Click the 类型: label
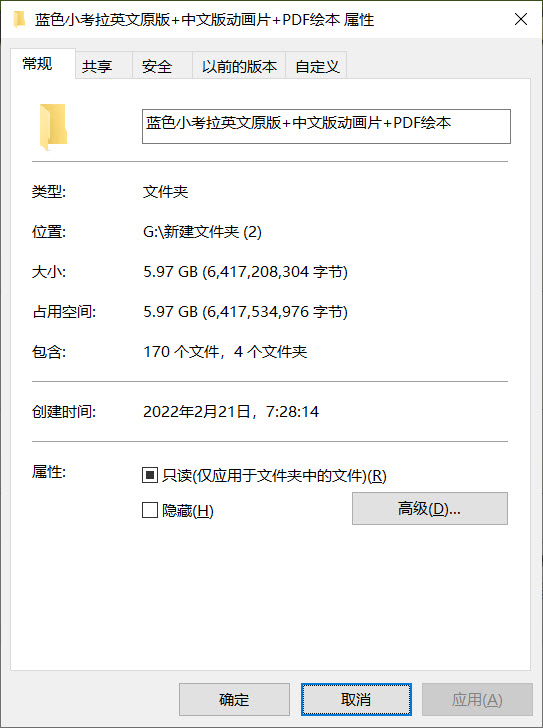This screenshot has width=543, height=728. pyautogui.click(x=49, y=191)
